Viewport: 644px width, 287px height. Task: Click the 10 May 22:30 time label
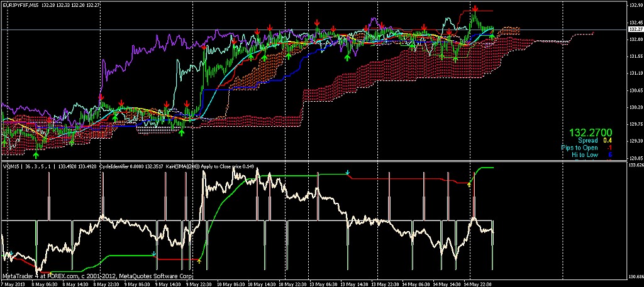click(292, 284)
